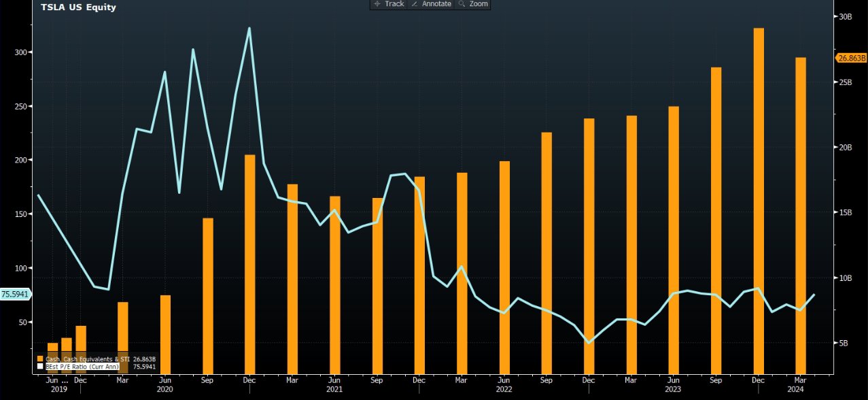868x400 pixels.
Task: Click the 2022 year label on time axis
Action: coord(503,390)
